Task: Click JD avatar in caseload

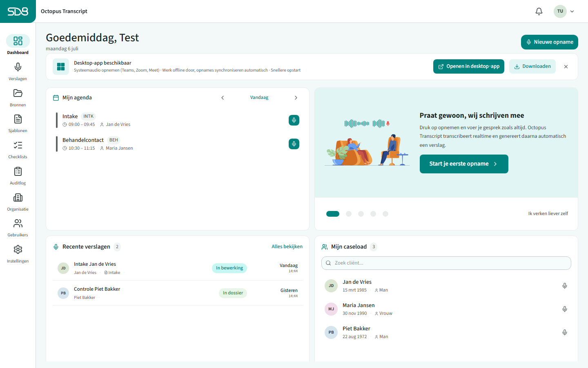Action: tap(331, 286)
